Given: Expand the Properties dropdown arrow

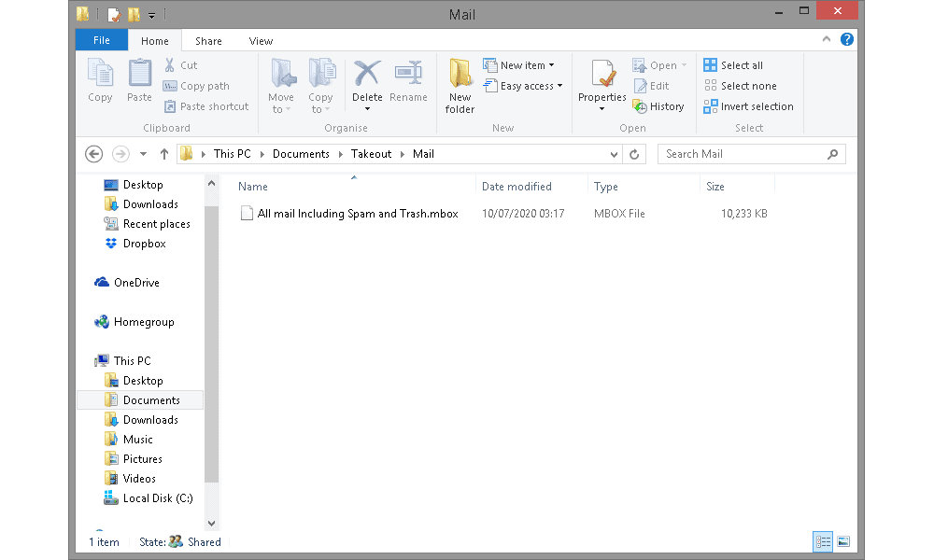Looking at the screenshot, I should (602, 109).
